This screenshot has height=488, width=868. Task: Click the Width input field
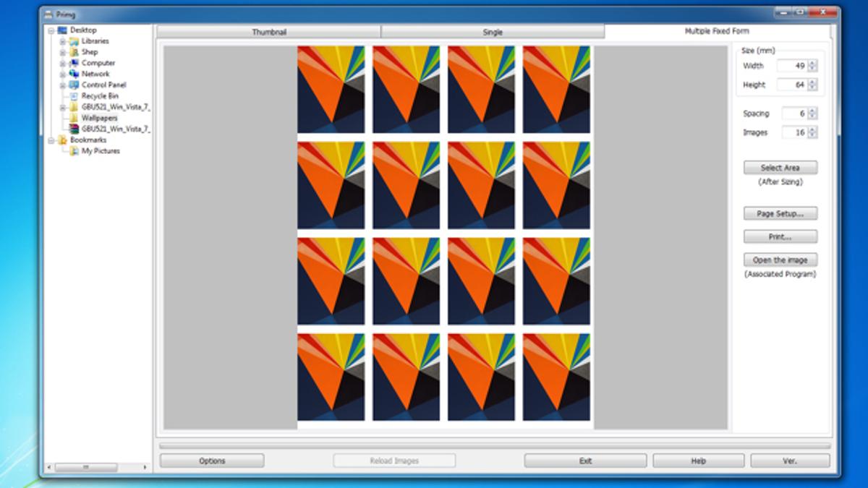[792, 66]
